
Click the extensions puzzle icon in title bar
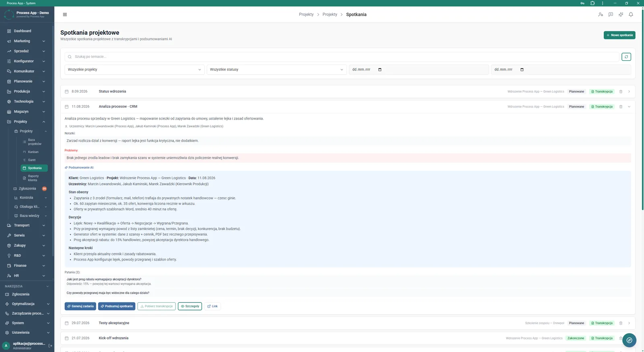(592, 3)
